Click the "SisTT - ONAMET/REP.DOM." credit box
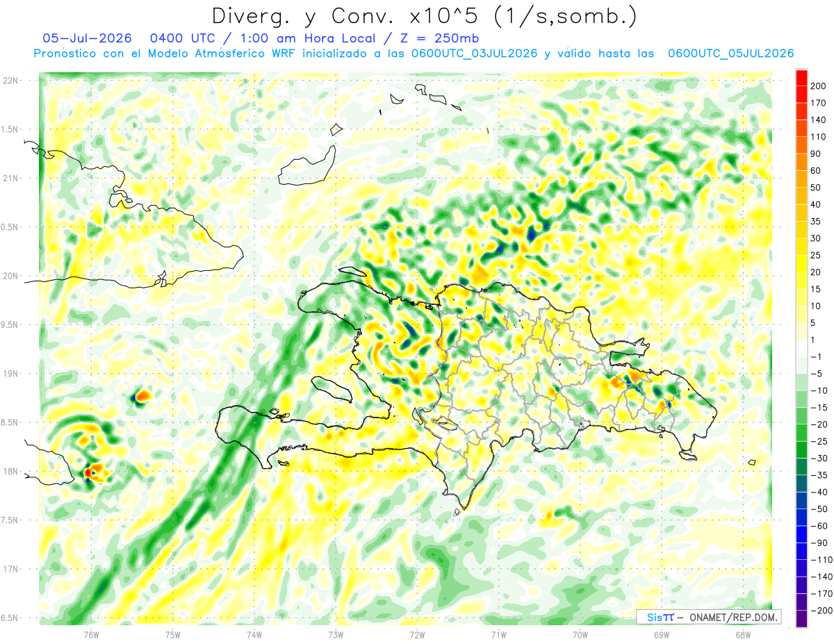The height and width of the screenshot is (644, 834). 709,617
